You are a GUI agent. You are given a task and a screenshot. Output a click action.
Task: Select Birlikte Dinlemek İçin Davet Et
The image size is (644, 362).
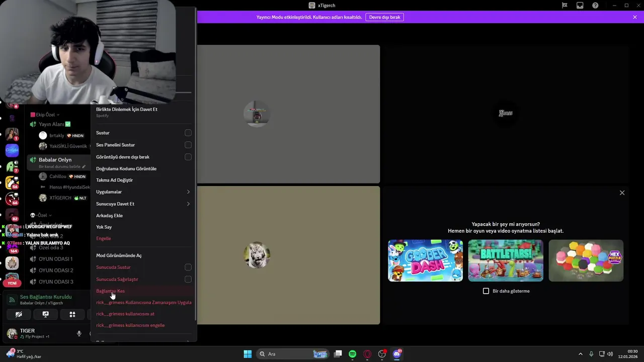(x=143, y=112)
